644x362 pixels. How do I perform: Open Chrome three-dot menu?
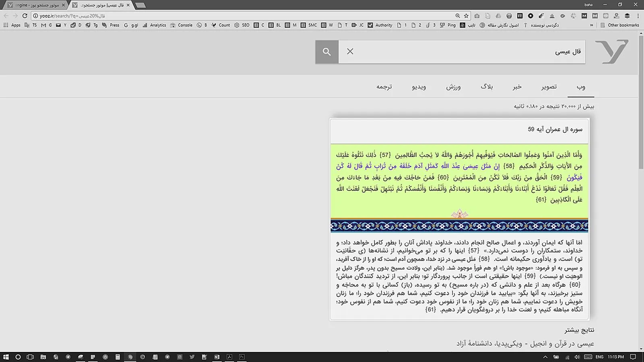pyautogui.click(x=638, y=16)
